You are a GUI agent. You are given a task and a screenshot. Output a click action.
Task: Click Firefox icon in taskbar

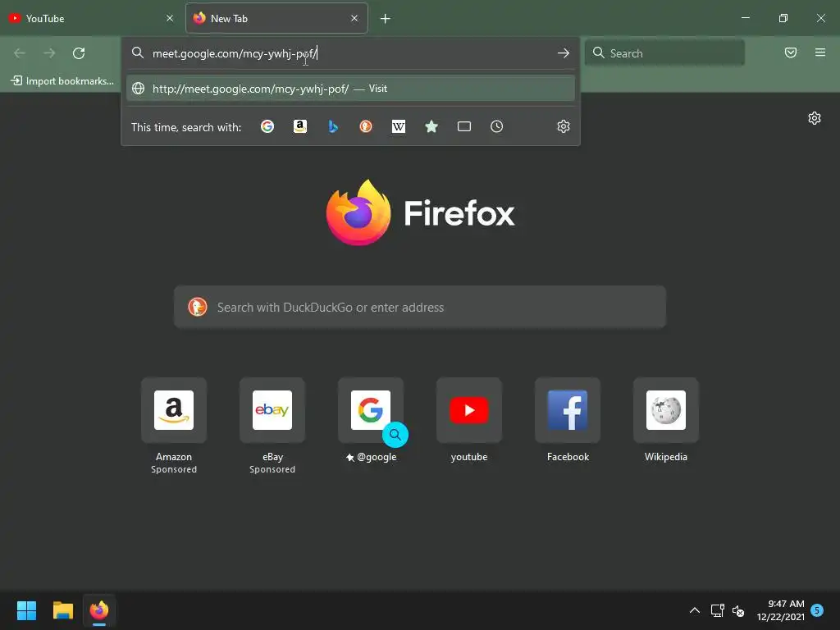tap(99, 610)
